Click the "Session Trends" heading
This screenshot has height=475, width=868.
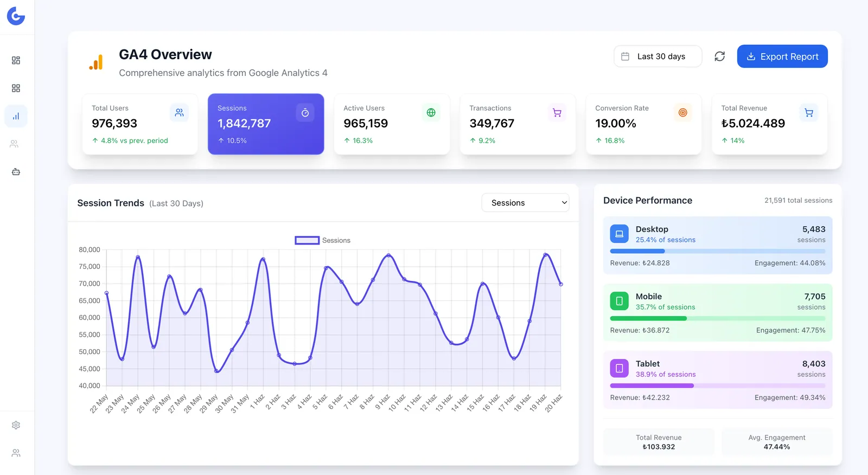(111, 203)
